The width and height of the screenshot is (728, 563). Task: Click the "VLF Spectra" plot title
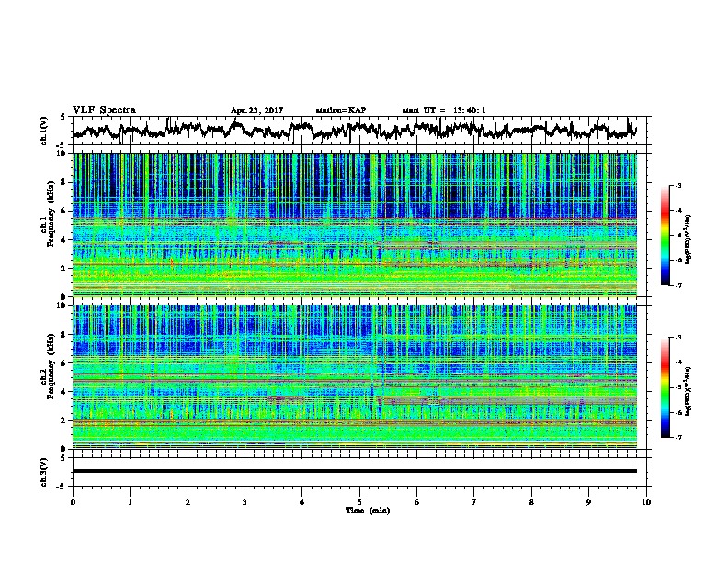coord(104,110)
